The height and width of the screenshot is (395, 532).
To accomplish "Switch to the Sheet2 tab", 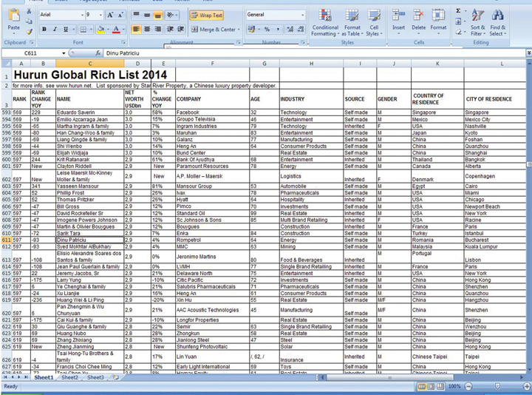I will 70,377.
